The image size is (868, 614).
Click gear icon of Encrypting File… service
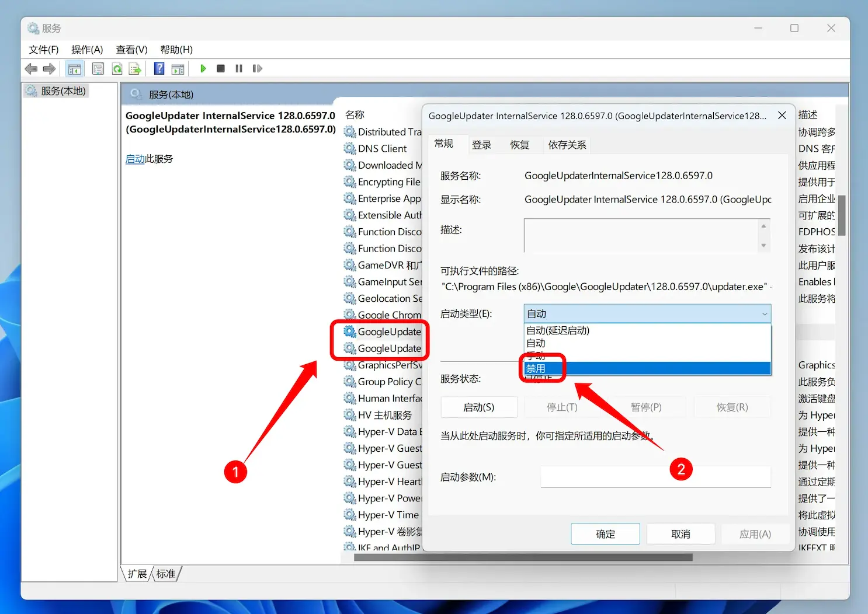349,182
